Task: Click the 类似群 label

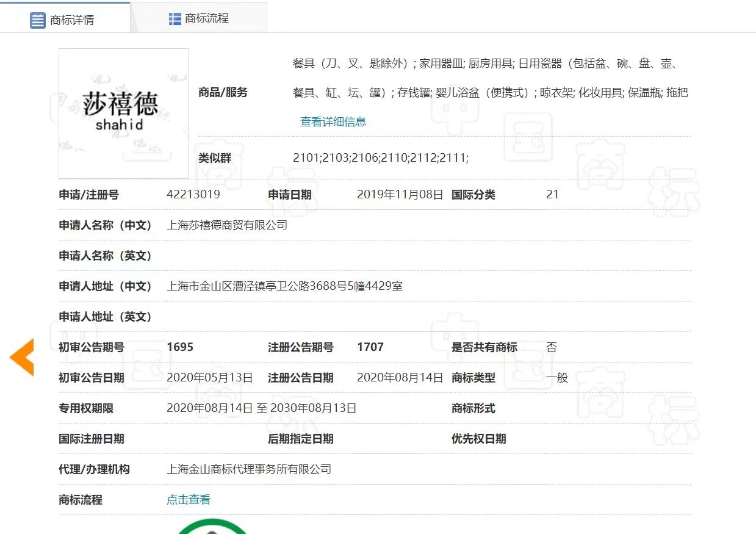Action: pos(215,158)
